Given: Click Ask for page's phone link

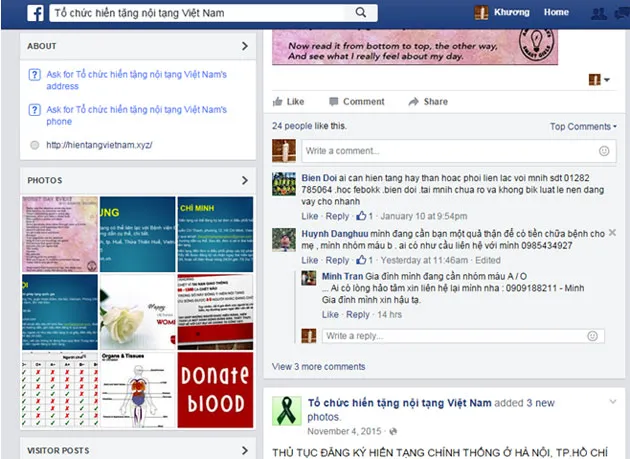Looking at the screenshot, I should point(136,115).
